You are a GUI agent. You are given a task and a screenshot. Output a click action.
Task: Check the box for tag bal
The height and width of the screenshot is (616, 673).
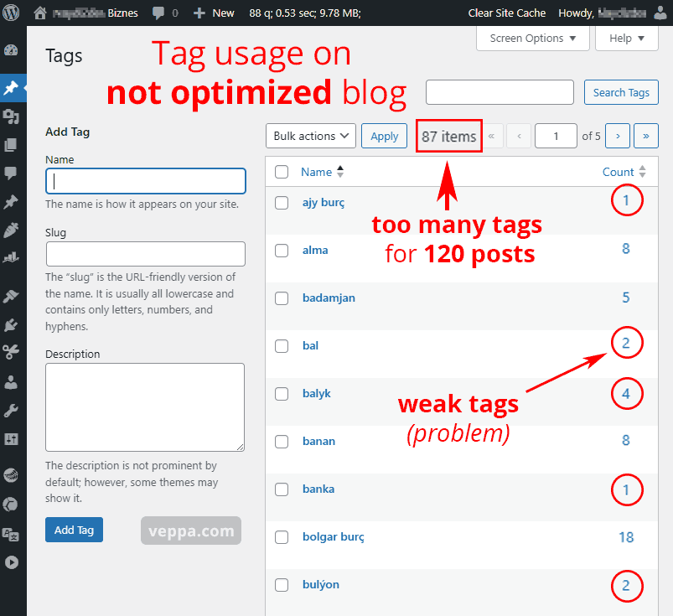coord(282,345)
